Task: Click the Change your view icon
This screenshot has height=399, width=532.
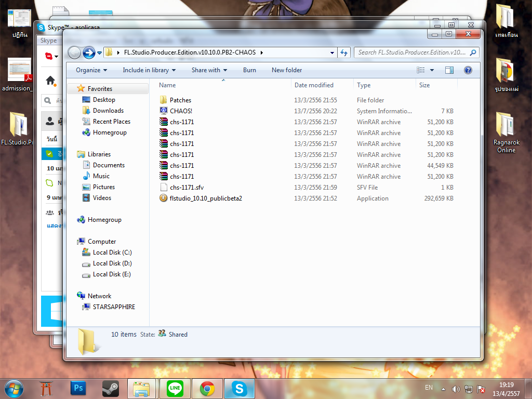Action: pos(421,70)
